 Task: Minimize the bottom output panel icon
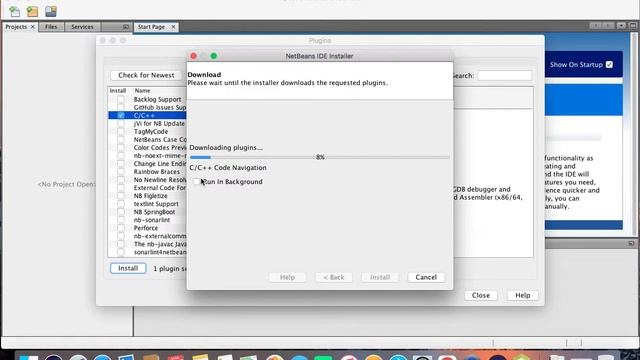[631, 244]
